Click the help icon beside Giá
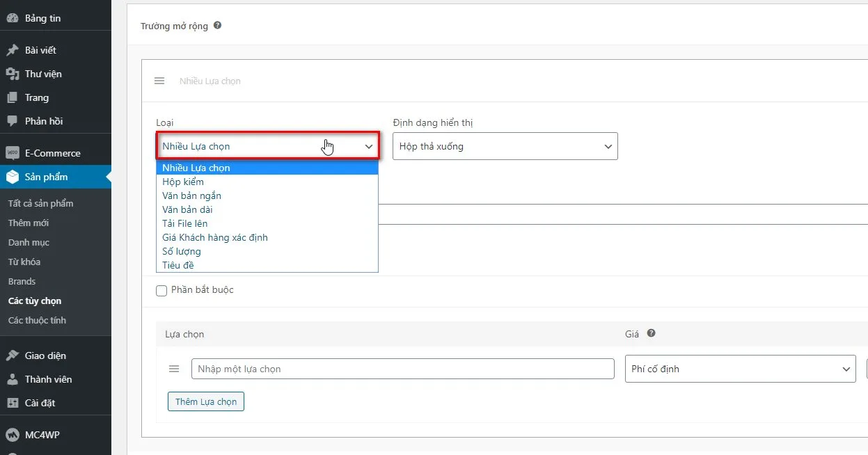Screen dimensions: 868x455 point(651,334)
